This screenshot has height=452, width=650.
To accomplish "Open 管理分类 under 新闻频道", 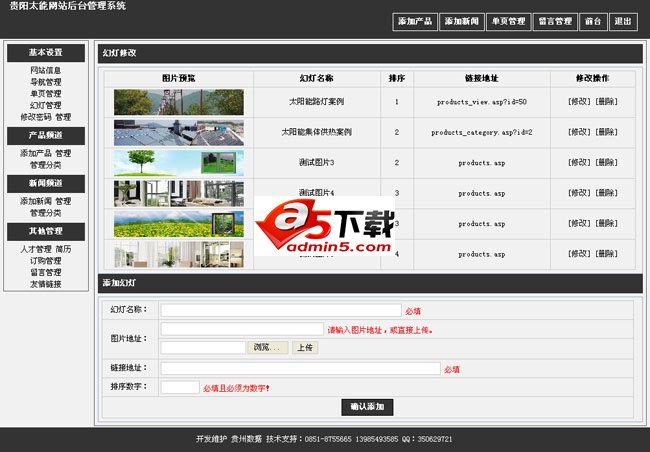I will click(x=46, y=213).
